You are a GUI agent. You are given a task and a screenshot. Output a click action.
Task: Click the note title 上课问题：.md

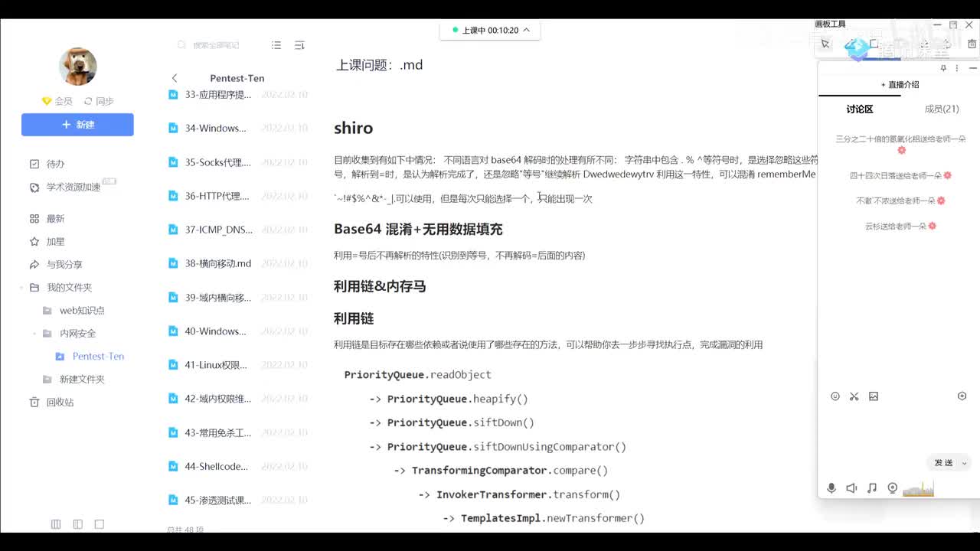tap(379, 65)
